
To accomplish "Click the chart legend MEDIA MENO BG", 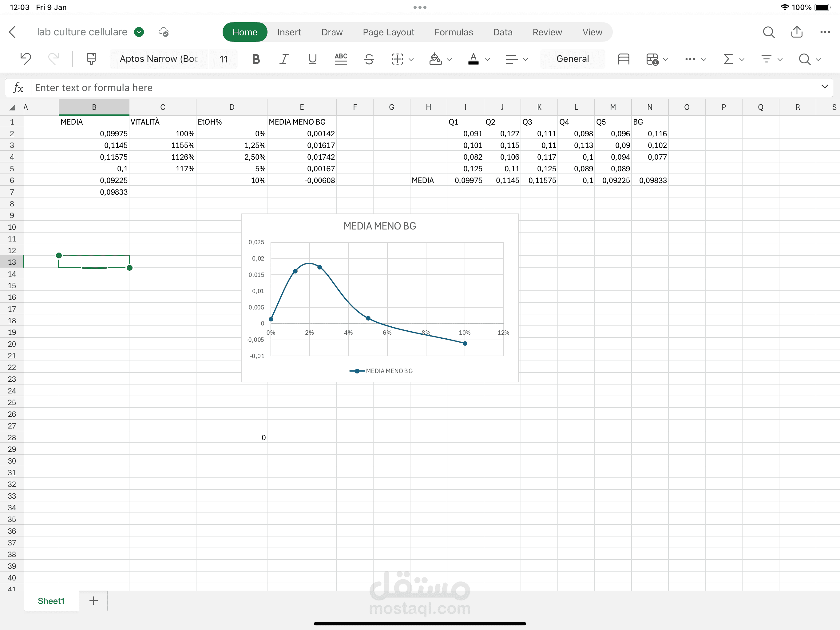I will point(381,371).
